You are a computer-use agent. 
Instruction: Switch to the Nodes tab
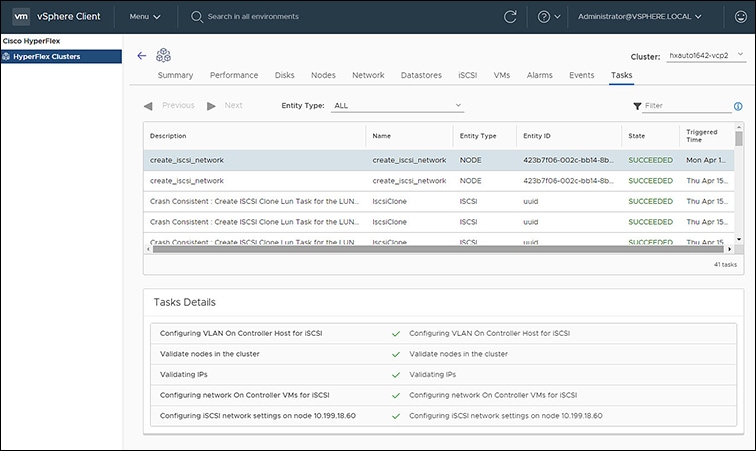pyautogui.click(x=323, y=75)
